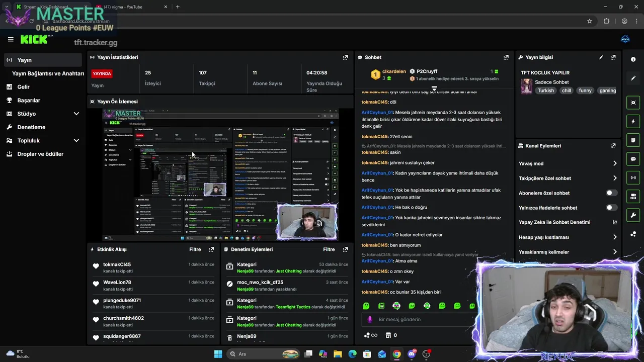Pop out the Kanal Eylemleri panel

[x=613, y=146]
